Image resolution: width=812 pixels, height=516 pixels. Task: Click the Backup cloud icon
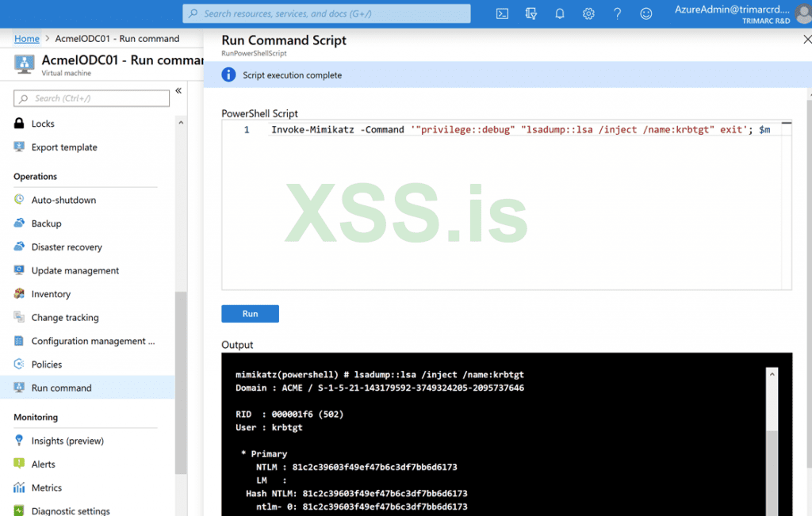(x=19, y=223)
